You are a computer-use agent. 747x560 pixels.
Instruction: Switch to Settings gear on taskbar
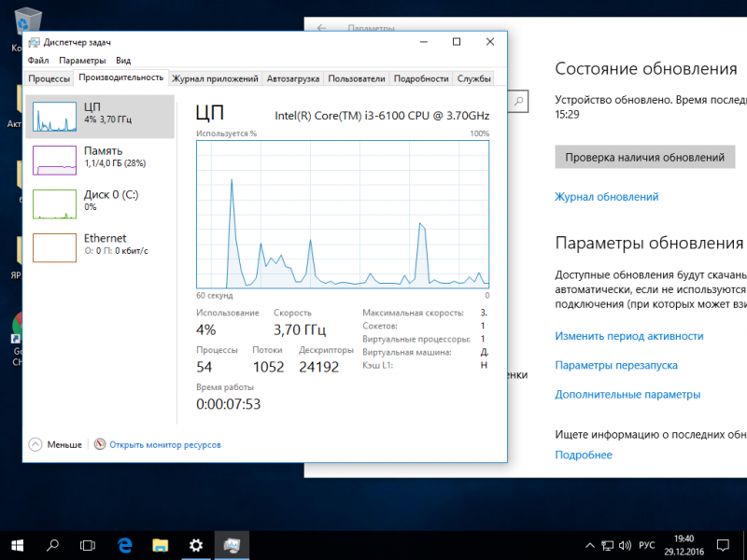click(196, 545)
